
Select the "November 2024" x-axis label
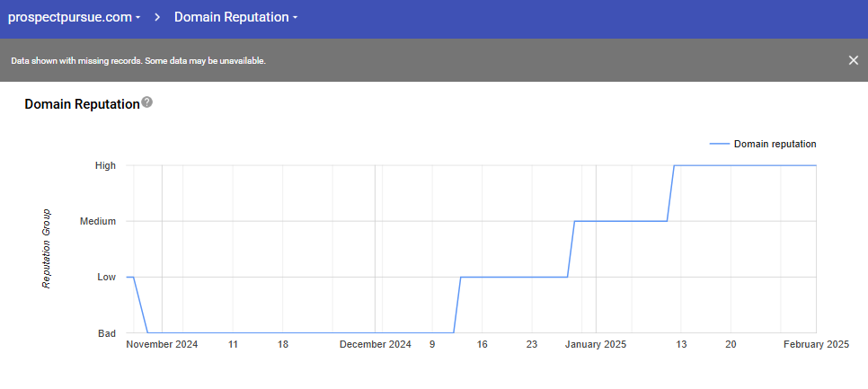(162, 344)
